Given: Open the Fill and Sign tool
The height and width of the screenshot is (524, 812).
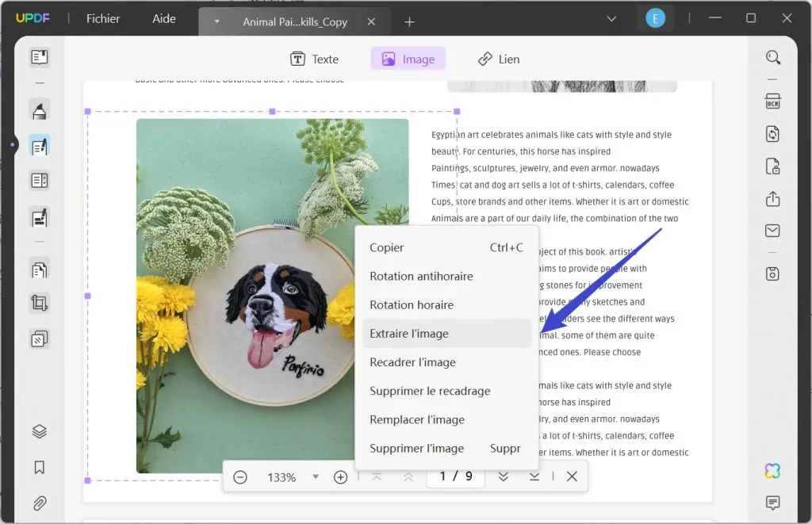Looking at the screenshot, I should click(x=40, y=217).
